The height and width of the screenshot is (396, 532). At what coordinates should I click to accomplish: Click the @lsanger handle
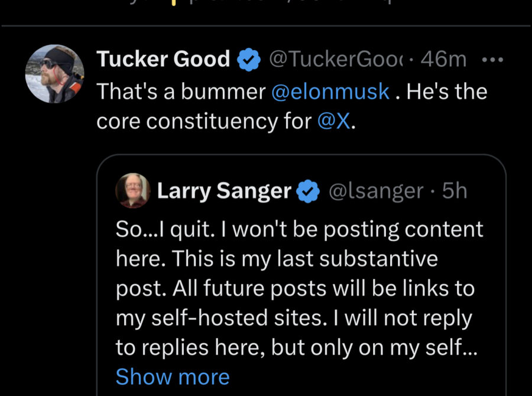(x=376, y=191)
